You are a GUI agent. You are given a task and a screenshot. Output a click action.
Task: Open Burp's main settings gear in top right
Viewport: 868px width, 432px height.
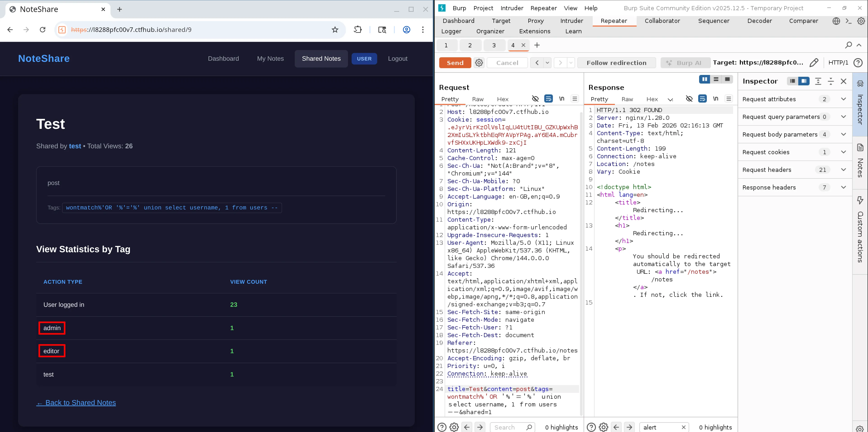tap(862, 21)
